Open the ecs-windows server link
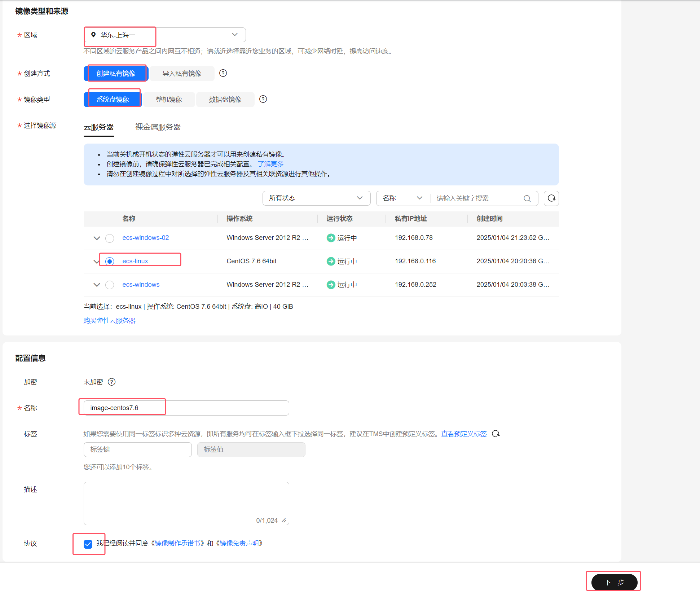Image resolution: width=700 pixels, height=597 pixels. point(141,285)
